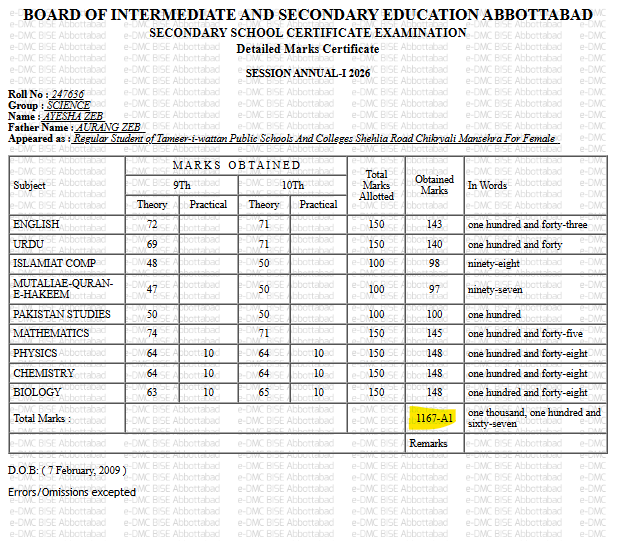Click the 'Obtained Marks' column header
The image size is (617, 541).
click(434, 185)
